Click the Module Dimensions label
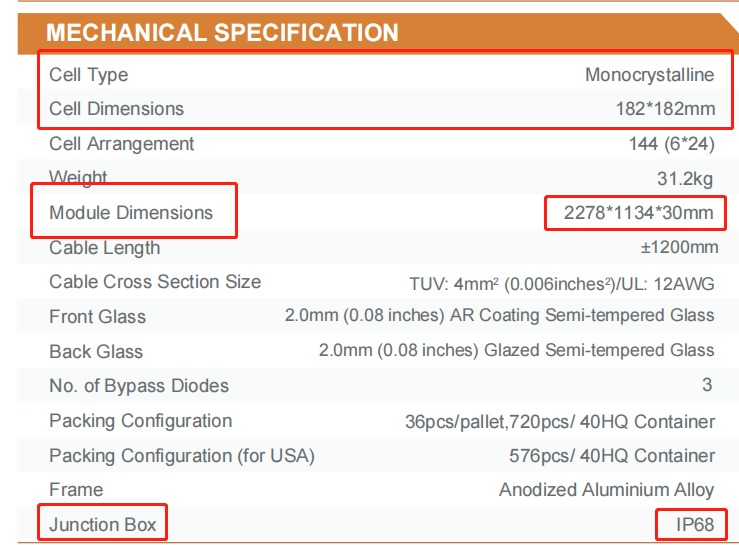The image size is (739, 545). [x=131, y=213]
